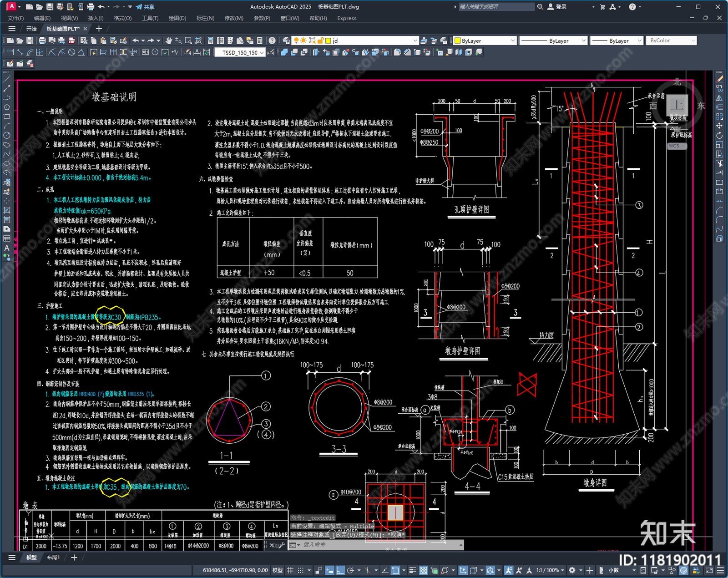Click the Center Mark dimension icon
The width and height of the screenshot is (728, 578).
(155, 52)
